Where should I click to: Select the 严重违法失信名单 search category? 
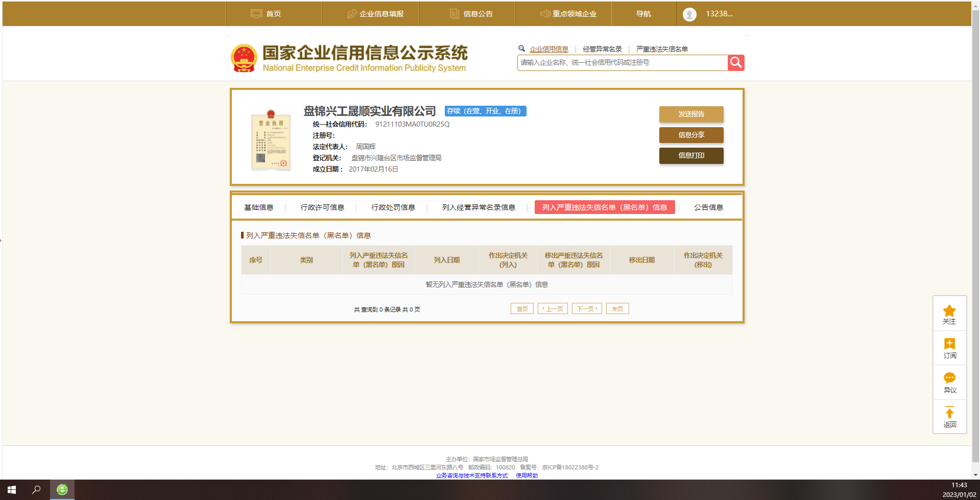(x=662, y=49)
